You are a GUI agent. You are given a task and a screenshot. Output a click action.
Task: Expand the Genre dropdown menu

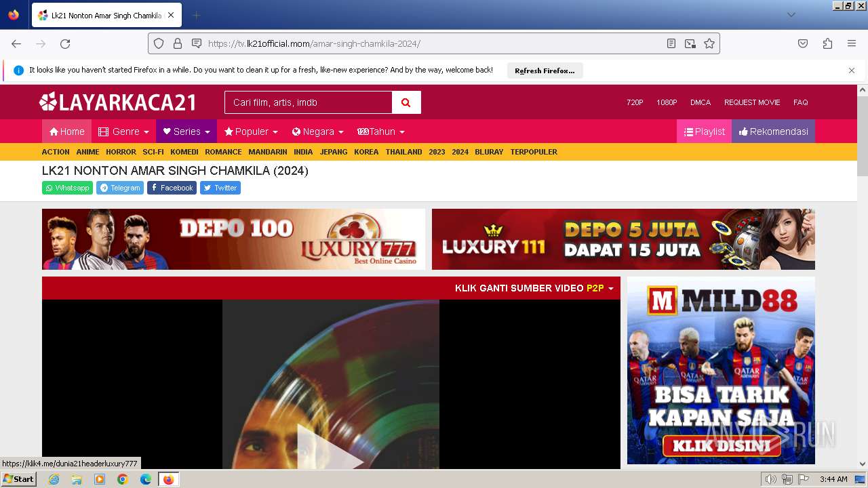pos(123,131)
